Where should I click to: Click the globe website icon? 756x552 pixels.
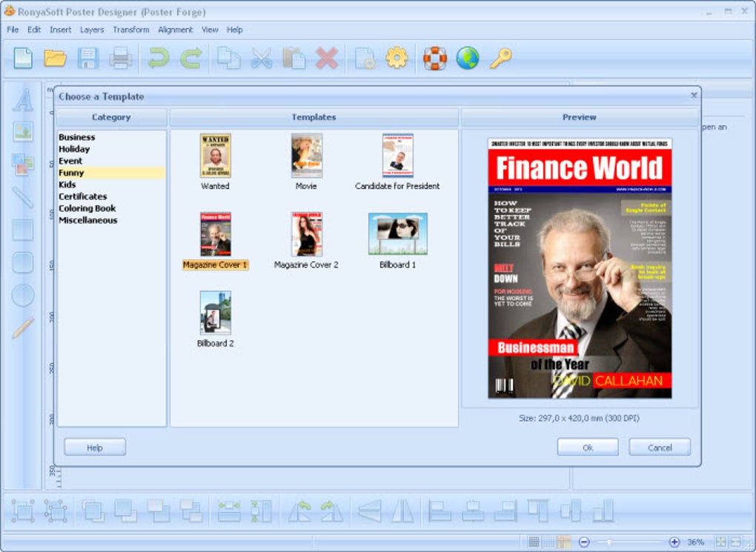(x=468, y=59)
